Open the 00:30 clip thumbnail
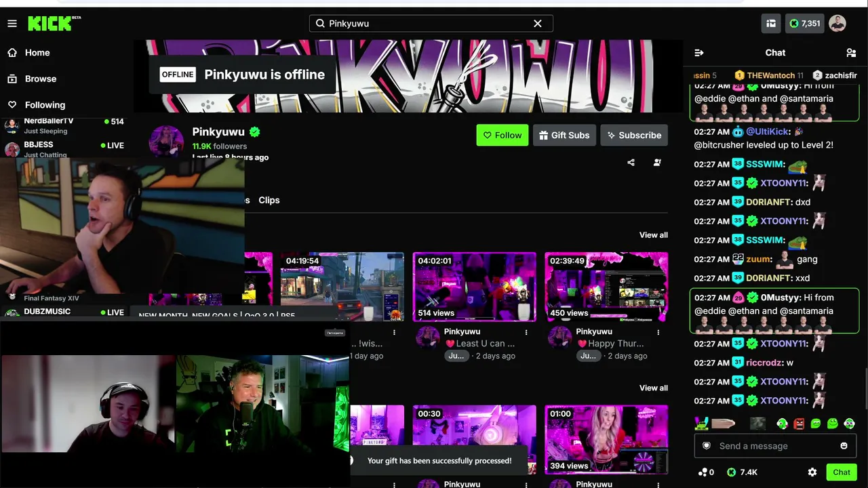Viewport: 868px width, 488px height. (475, 439)
